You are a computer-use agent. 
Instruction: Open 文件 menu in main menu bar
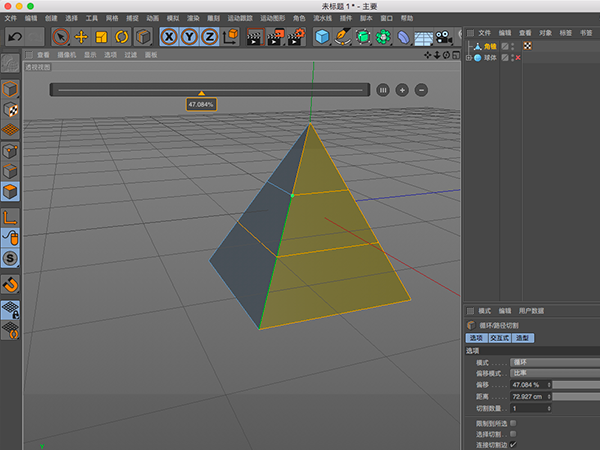pyautogui.click(x=11, y=18)
